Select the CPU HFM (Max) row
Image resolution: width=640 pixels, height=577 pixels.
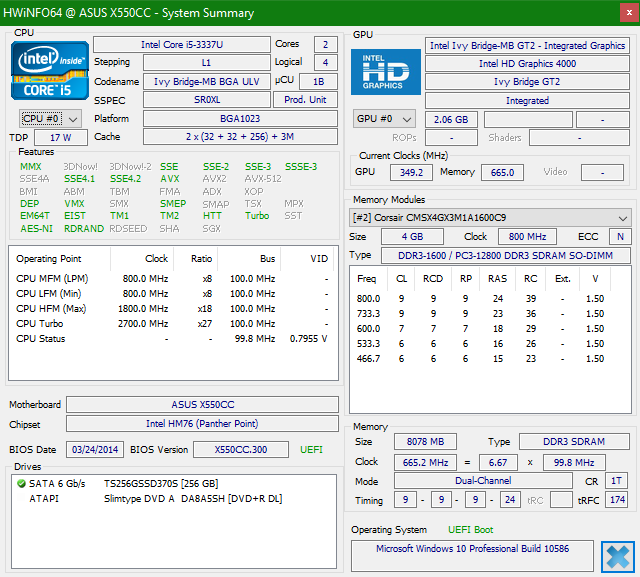point(173,309)
